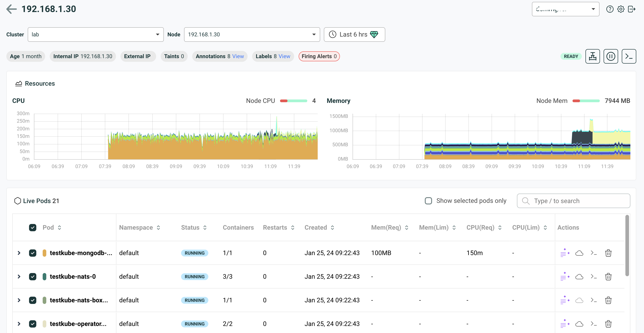
Task: Open the Node dropdown showing 192.168.1.30
Action: [252, 35]
